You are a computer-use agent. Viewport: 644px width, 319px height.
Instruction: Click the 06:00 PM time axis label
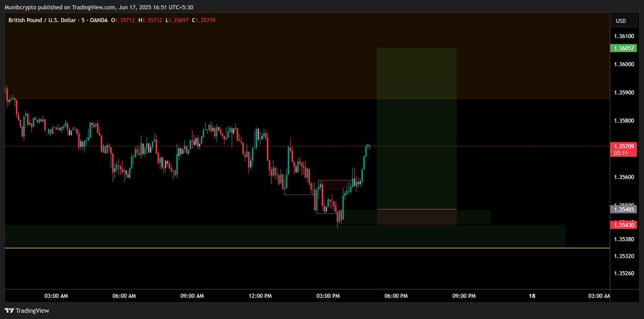point(397,296)
